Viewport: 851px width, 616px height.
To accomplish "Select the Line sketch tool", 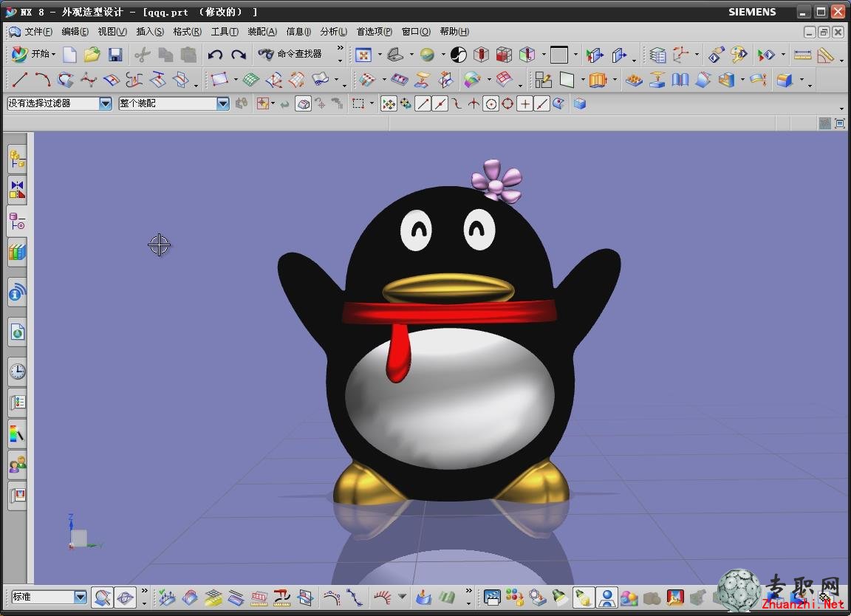I will (20, 80).
